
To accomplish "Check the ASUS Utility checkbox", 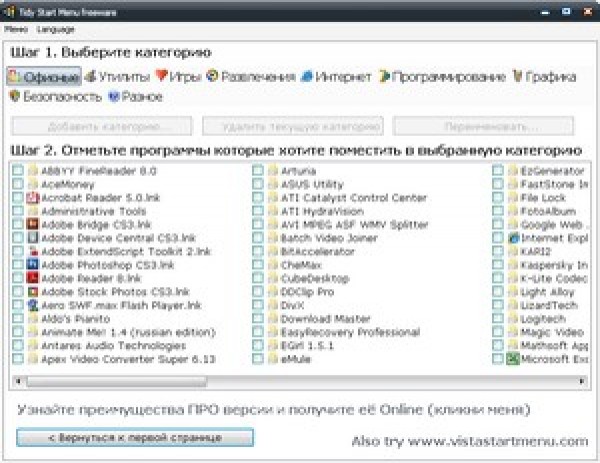I will click(258, 184).
